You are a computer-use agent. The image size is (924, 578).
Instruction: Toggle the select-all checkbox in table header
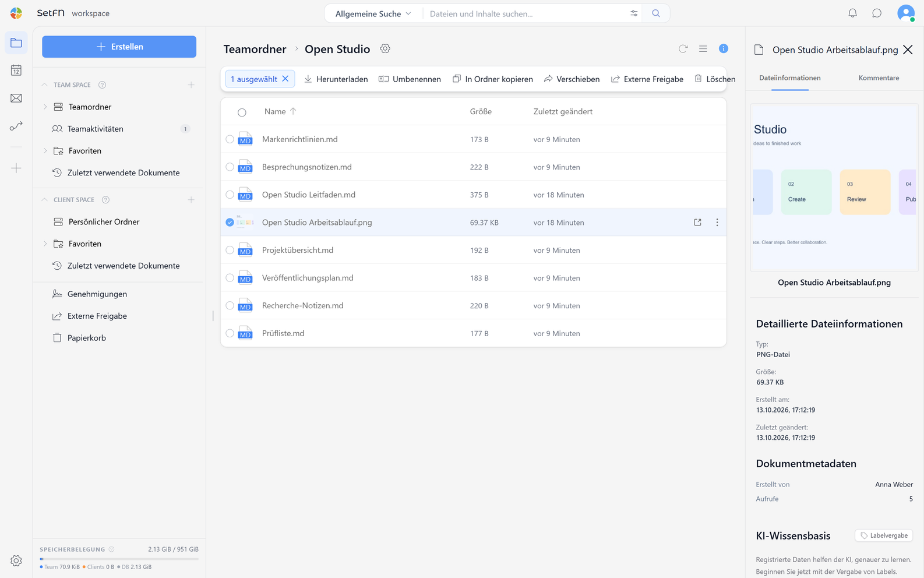pos(242,112)
